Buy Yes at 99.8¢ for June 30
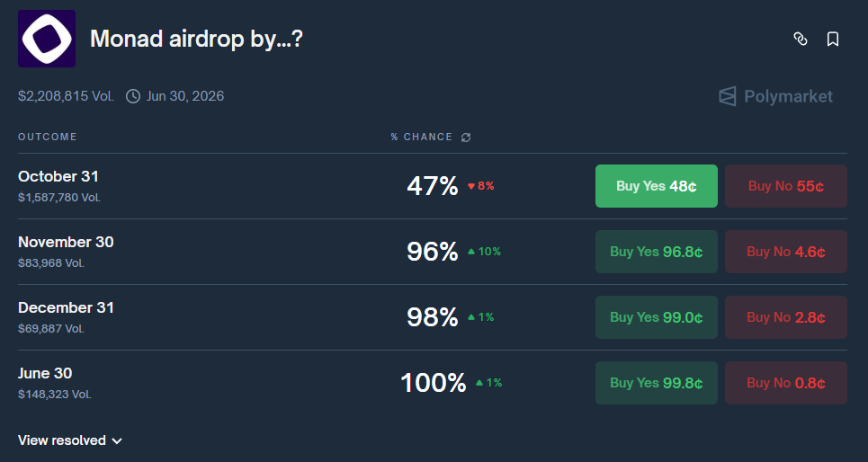This screenshot has height=462, width=868. tap(656, 383)
